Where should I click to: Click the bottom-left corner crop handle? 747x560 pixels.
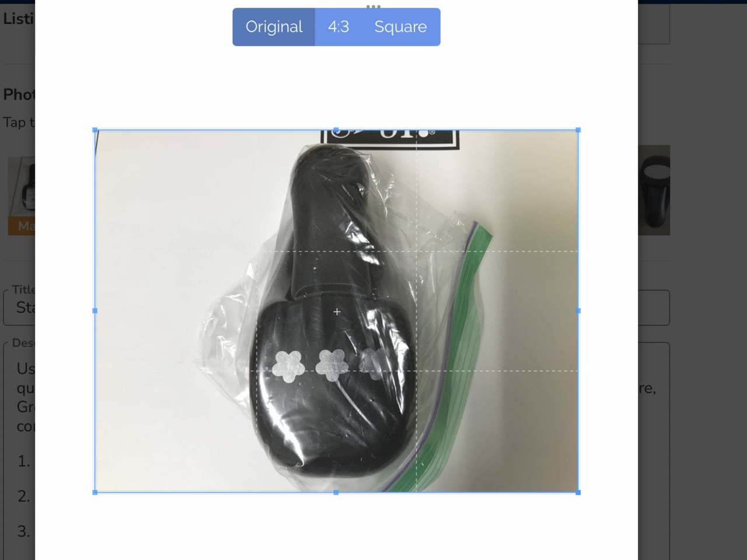tap(95, 492)
